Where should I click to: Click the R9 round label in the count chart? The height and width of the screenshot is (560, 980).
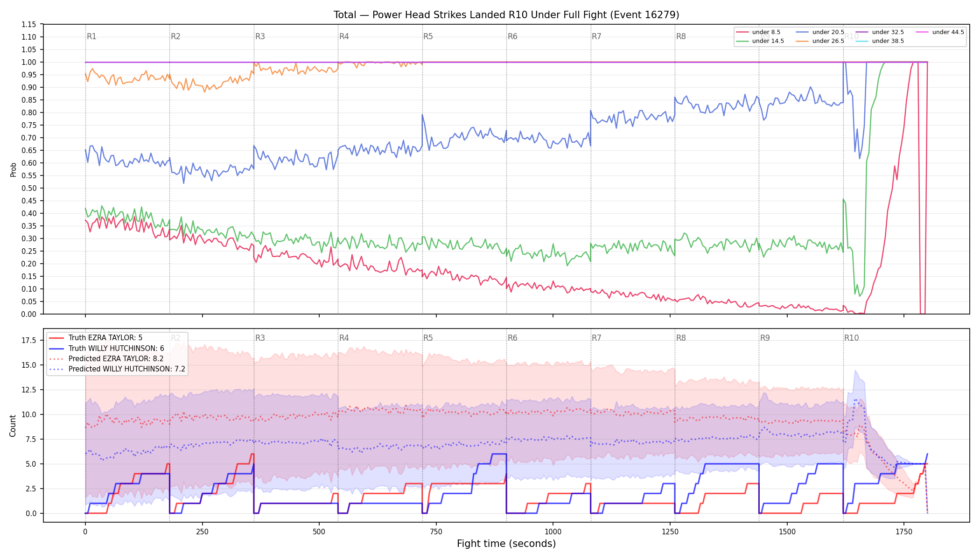pyautogui.click(x=765, y=338)
